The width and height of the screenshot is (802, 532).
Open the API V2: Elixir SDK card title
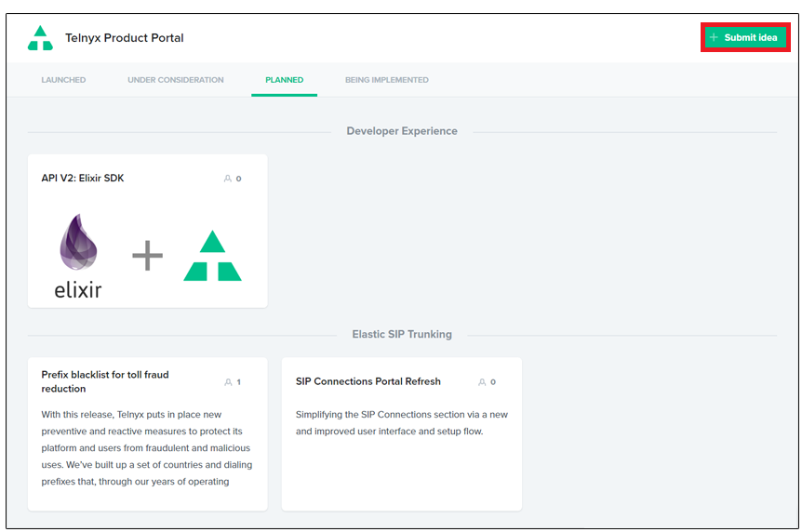tap(83, 178)
